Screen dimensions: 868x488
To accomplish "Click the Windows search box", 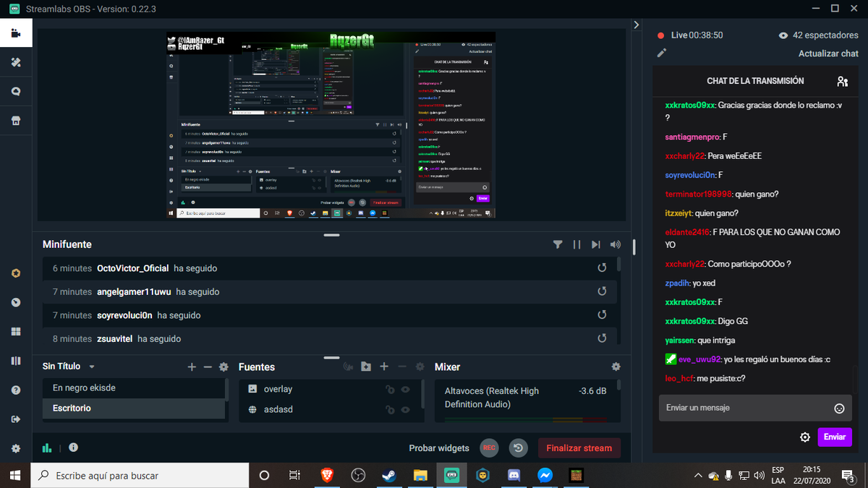I will pos(140,476).
